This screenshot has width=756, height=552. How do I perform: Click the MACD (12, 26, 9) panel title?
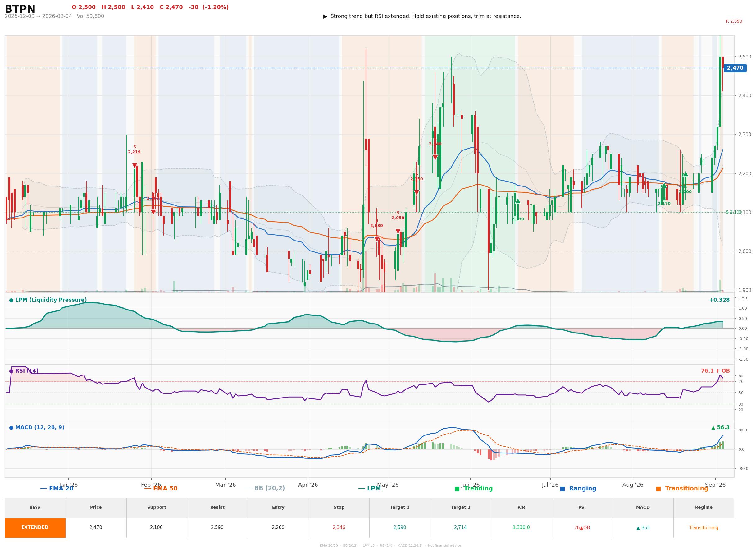(x=40, y=427)
